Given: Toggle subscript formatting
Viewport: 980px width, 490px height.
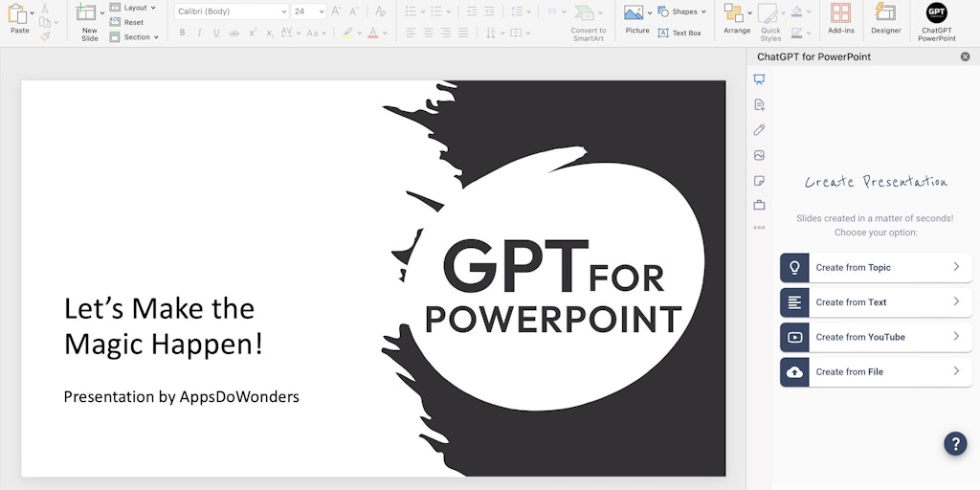Looking at the screenshot, I should click(270, 33).
